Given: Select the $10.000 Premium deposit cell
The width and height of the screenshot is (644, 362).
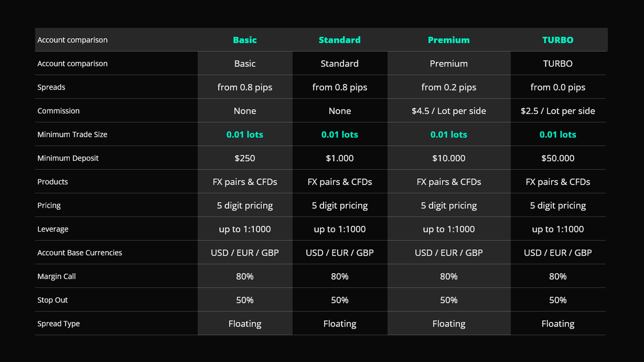Looking at the screenshot, I should coord(449,158).
